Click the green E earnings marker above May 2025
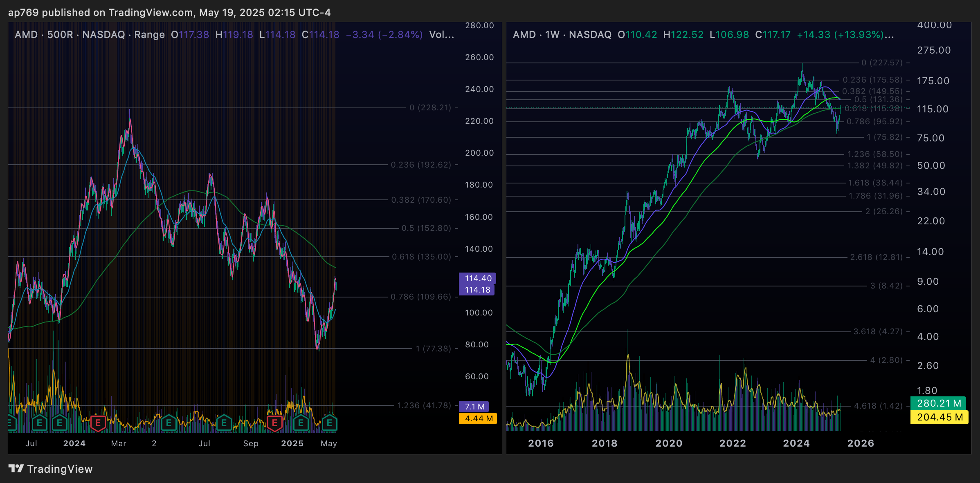The height and width of the screenshot is (483, 980). click(x=330, y=423)
